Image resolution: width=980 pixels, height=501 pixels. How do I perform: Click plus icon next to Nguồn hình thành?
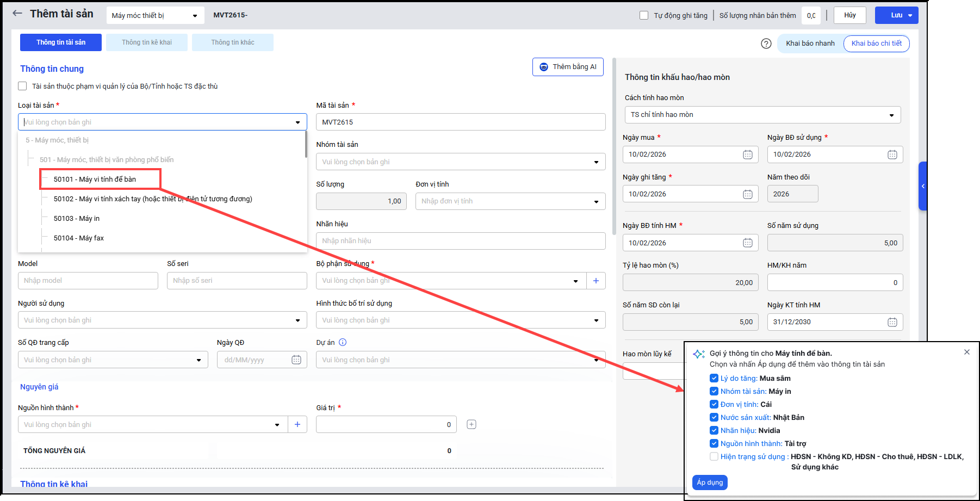(297, 424)
